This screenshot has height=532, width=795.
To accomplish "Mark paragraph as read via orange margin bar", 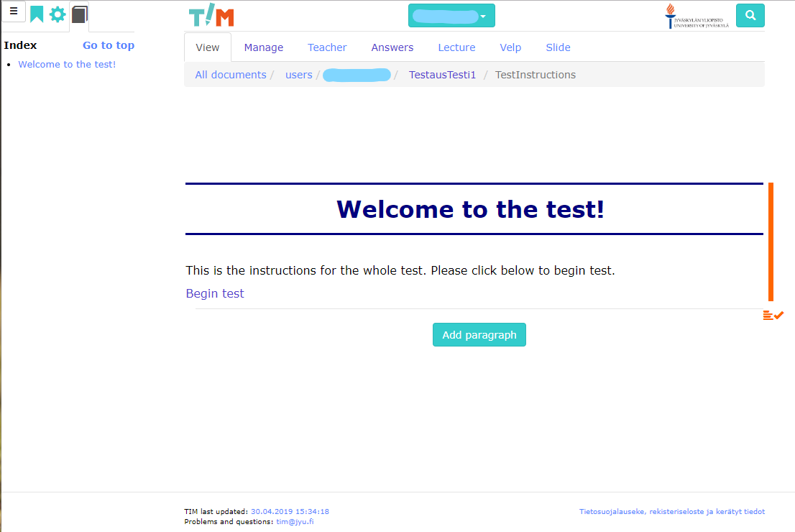I will 771,241.
